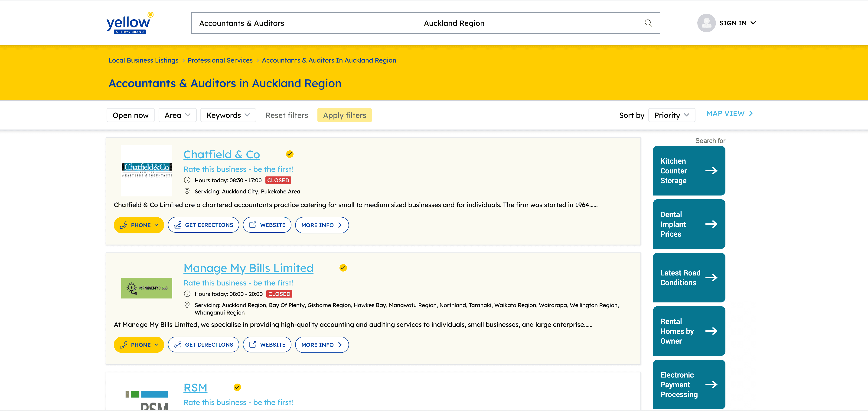Expand the Keywords filter dropdown
The height and width of the screenshot is (411, 868).
(x=228, y=115)
